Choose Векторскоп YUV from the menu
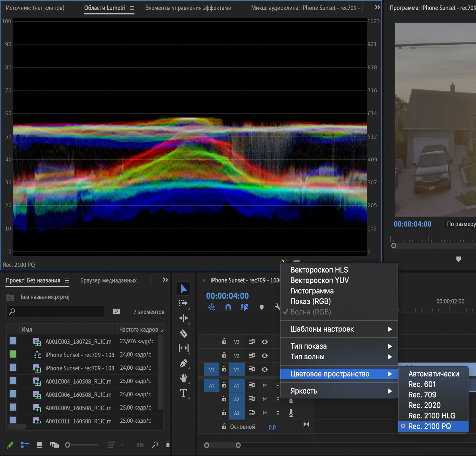This screenshot has width=476, height=456. point(320,280)
